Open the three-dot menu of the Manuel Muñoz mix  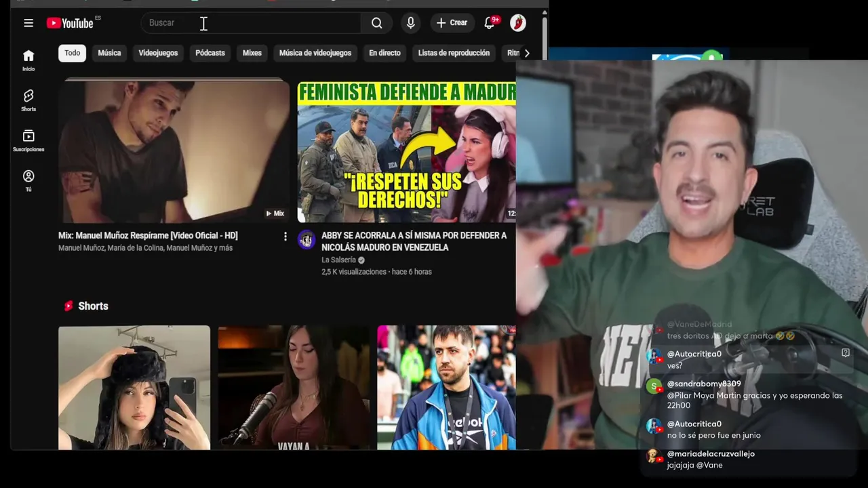point(285,237)
